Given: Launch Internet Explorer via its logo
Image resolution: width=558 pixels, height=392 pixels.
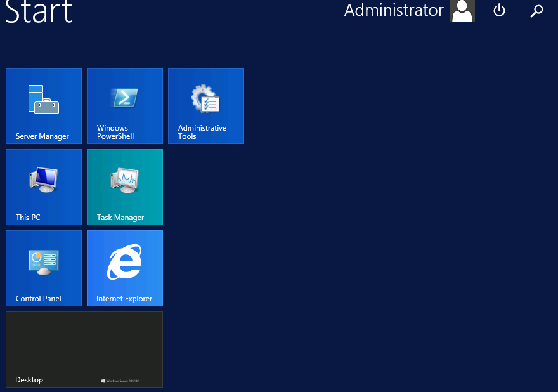Looking at the screenshot, I should pyautogui.click(x=125, y=261).
